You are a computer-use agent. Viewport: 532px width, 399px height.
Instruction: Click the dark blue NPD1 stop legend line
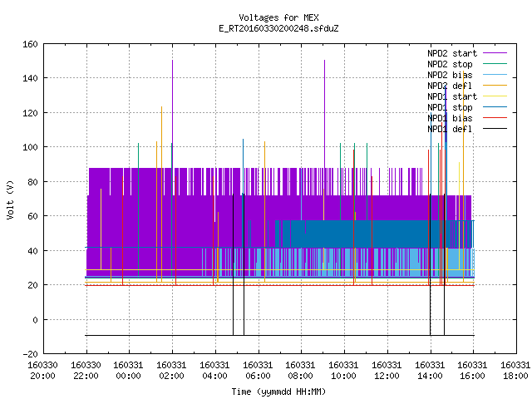495,107
